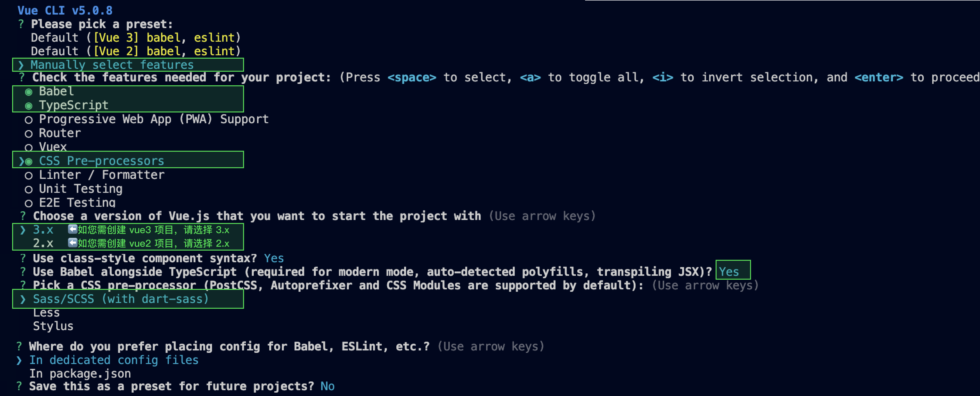Click the chevron before Sass/SCSS (with dart-sass)
The height and width of the screenshot is (396, 980).
click(x=23, y=300)
